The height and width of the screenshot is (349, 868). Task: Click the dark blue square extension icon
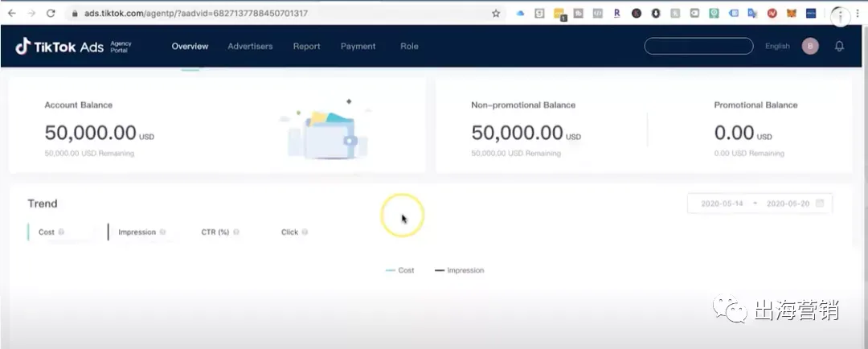click(x=811, y=14)
